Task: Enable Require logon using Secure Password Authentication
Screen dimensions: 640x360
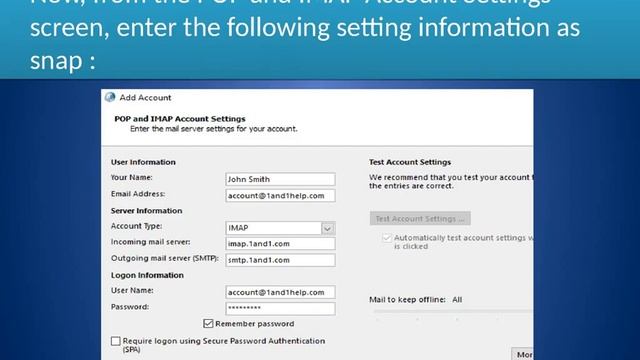Action: click(x=116, y=341)
